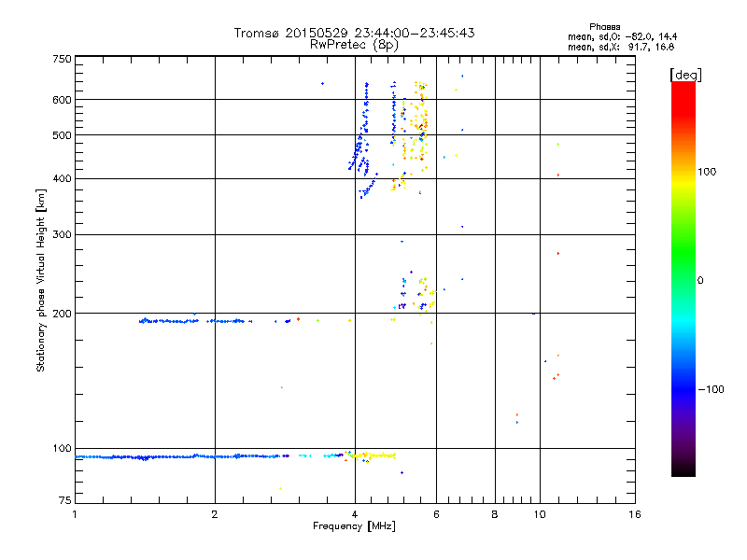
Task: Click the '75' y-axis tick label
Action: 65,500
